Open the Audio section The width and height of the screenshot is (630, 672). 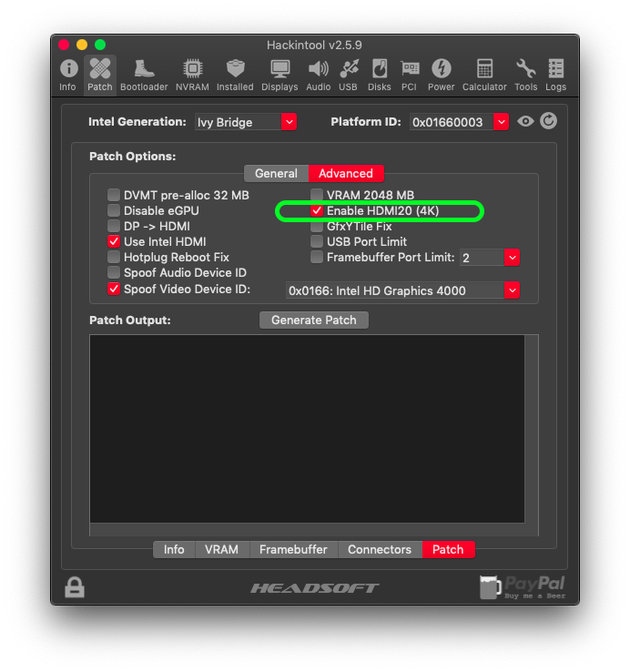pos(319,75)
